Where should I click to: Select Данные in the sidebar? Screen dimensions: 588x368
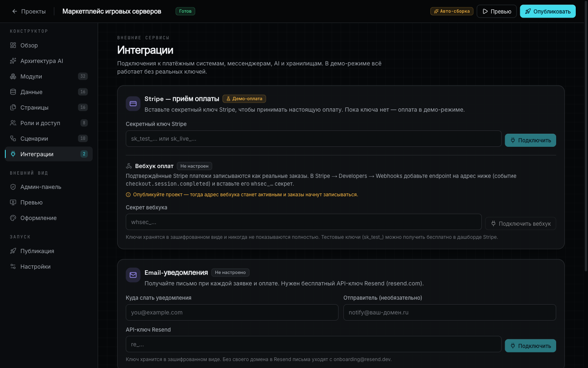[x=49, y=92]
